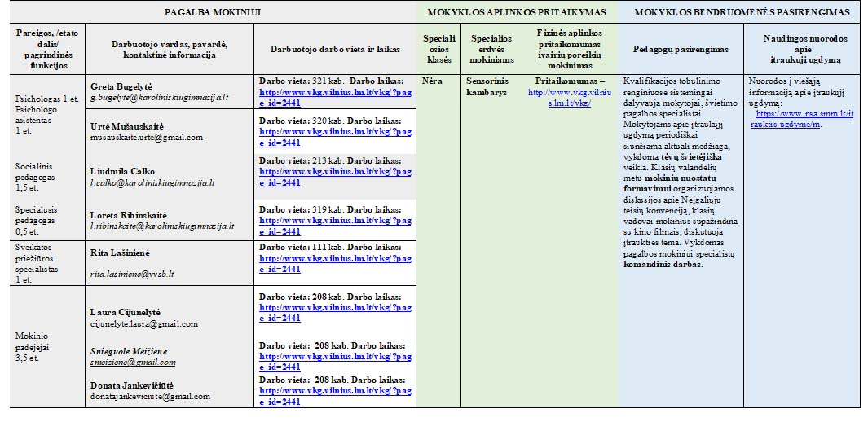Open the smeiziene@gmail.com email link
This screenshot has height=435, width=868.
point(132,362)
